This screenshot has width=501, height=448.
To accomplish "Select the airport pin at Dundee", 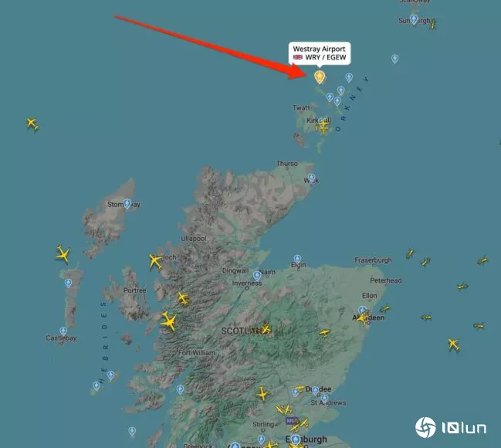I will [x=315, y=390].
